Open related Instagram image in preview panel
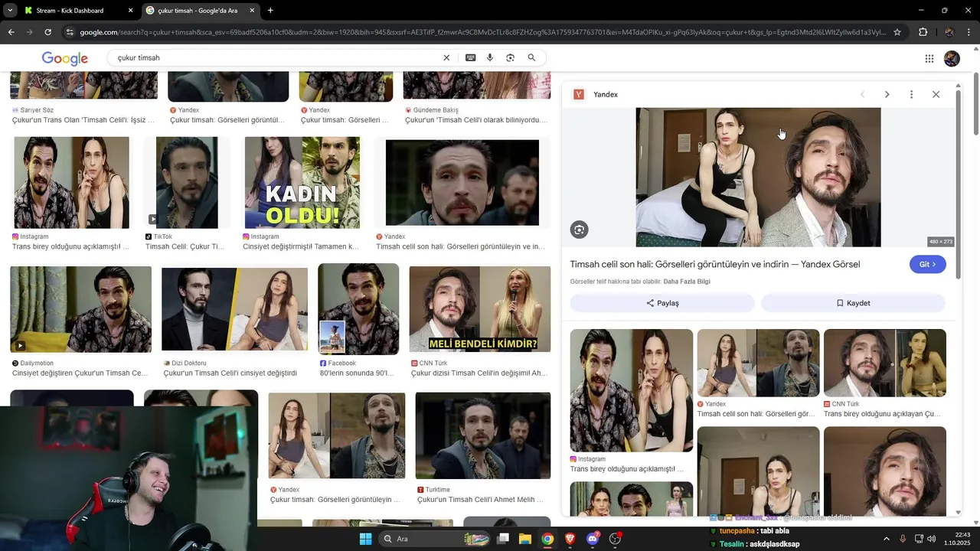Image resolution: width=980 pixels, height=551 pixels. [x=632, y=390]
